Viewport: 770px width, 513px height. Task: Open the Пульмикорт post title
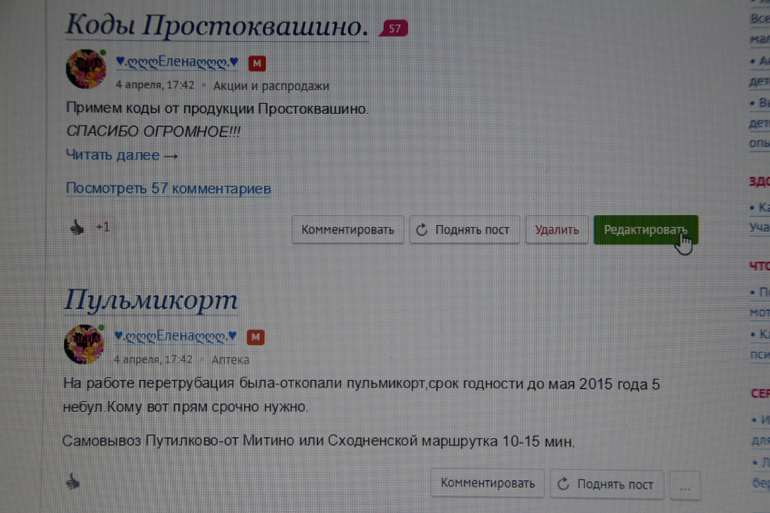[x=151, y=299]
